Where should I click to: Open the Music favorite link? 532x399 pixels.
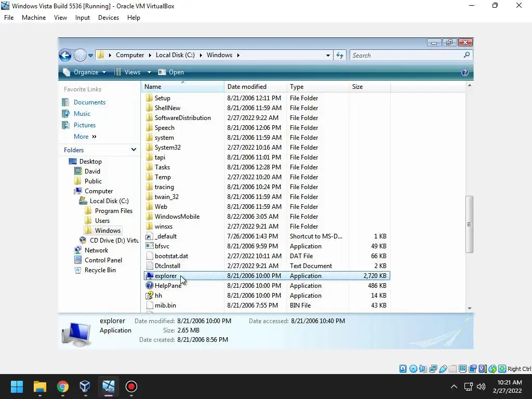point(82,114)
